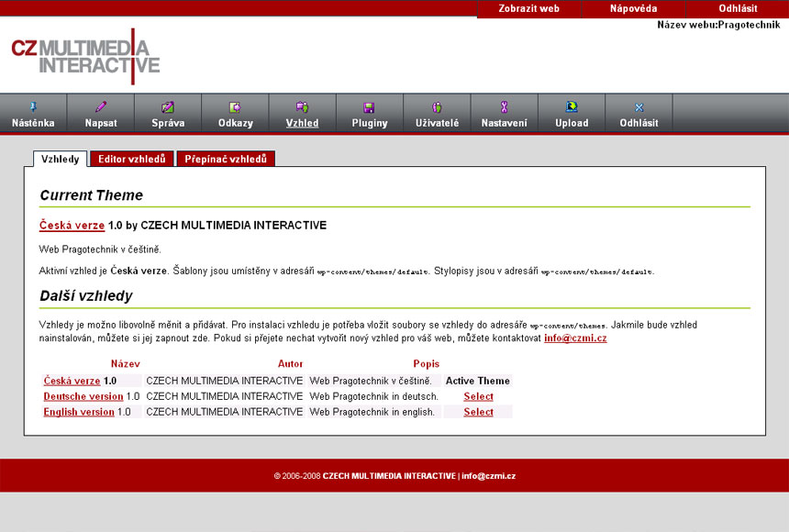Click the Popis column header
Viewport: 789px width, 532px height.
427,363
